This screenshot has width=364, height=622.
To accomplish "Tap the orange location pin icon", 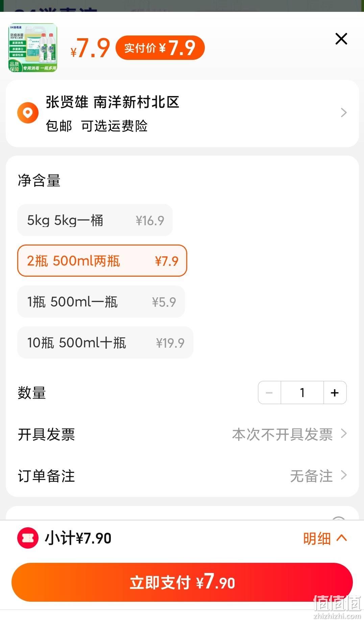I will (x=28, y=113).
